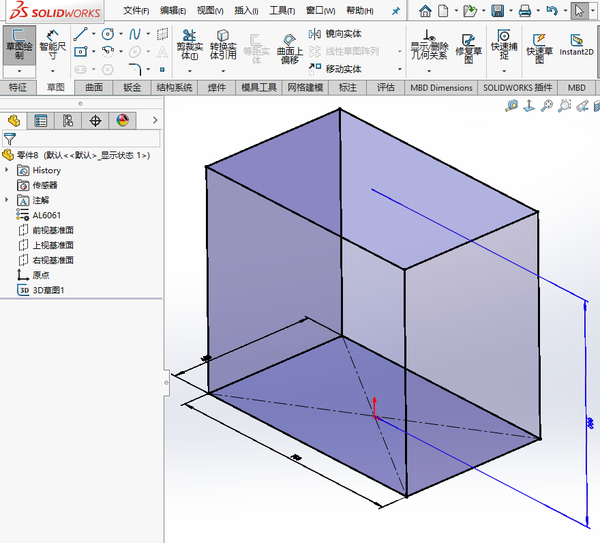Select 3D草图1 in the feature tree

point(41,290)
